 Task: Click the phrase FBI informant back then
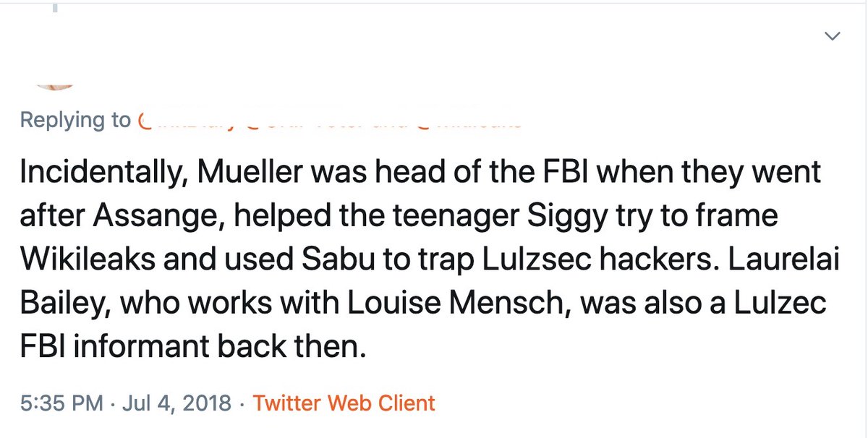coord(190,348)
